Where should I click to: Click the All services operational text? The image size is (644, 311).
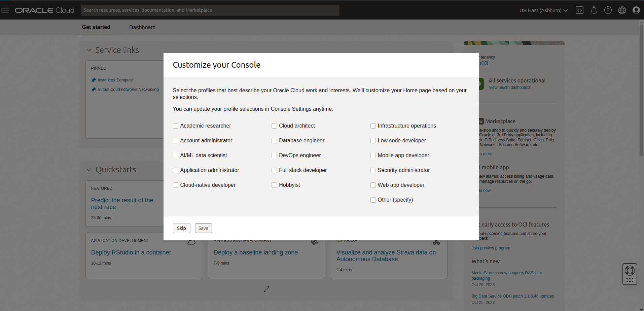(517, 81)
